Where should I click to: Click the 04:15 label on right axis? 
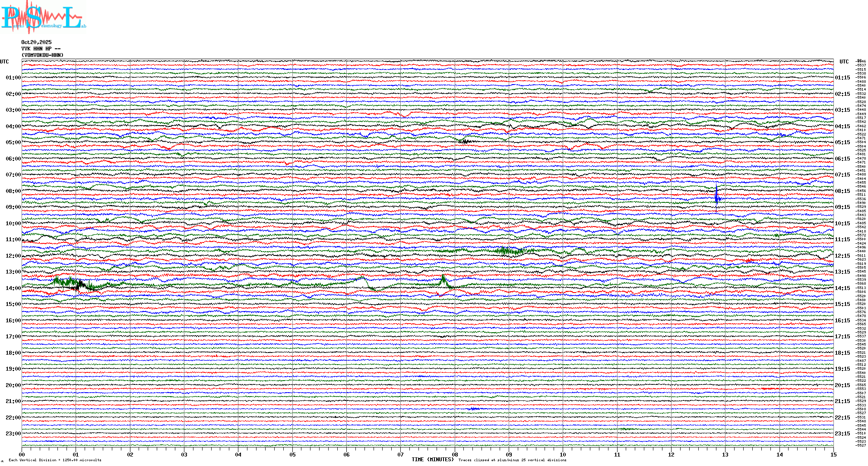842,126
